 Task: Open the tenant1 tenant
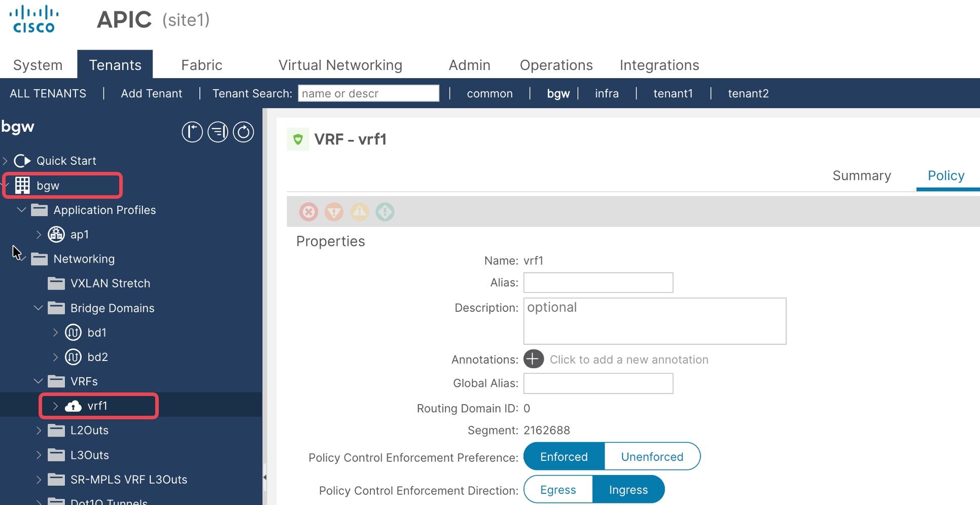(673, 93)
